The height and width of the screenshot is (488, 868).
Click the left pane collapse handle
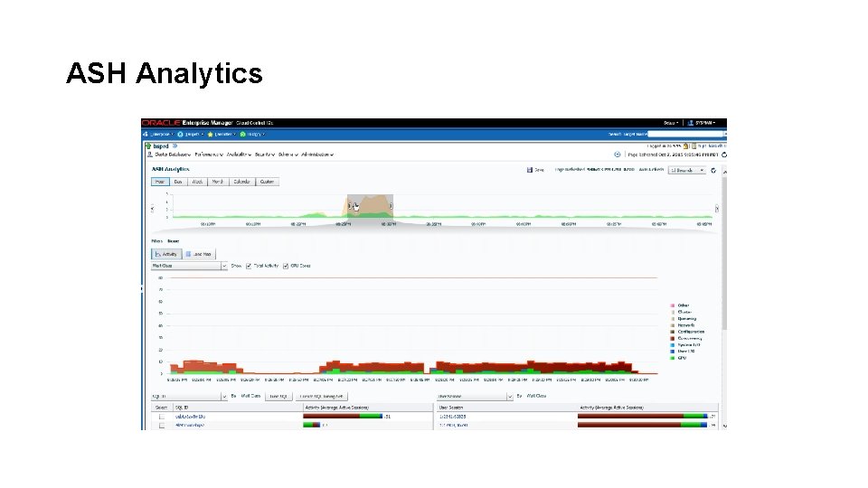[142, 288]
